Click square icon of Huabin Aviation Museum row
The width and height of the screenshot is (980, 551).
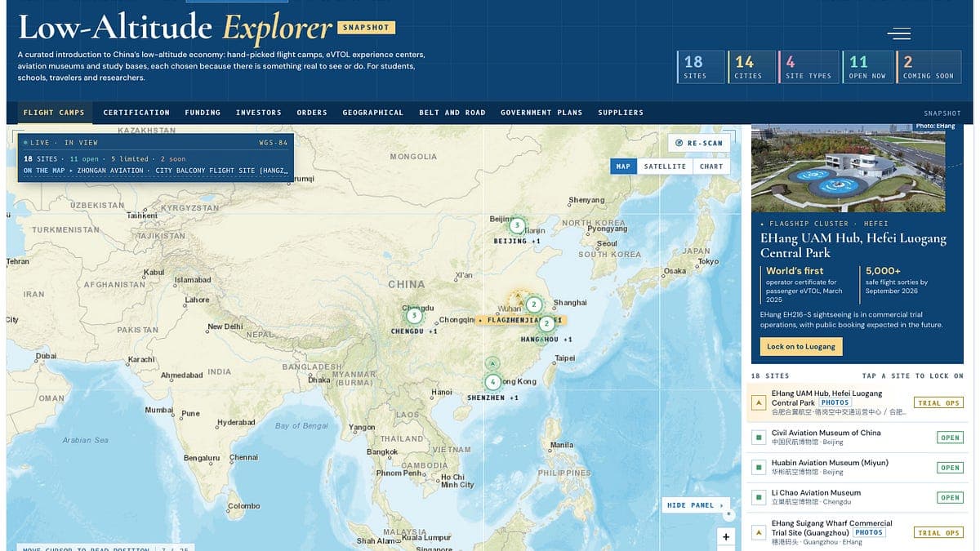pos(758,467)
